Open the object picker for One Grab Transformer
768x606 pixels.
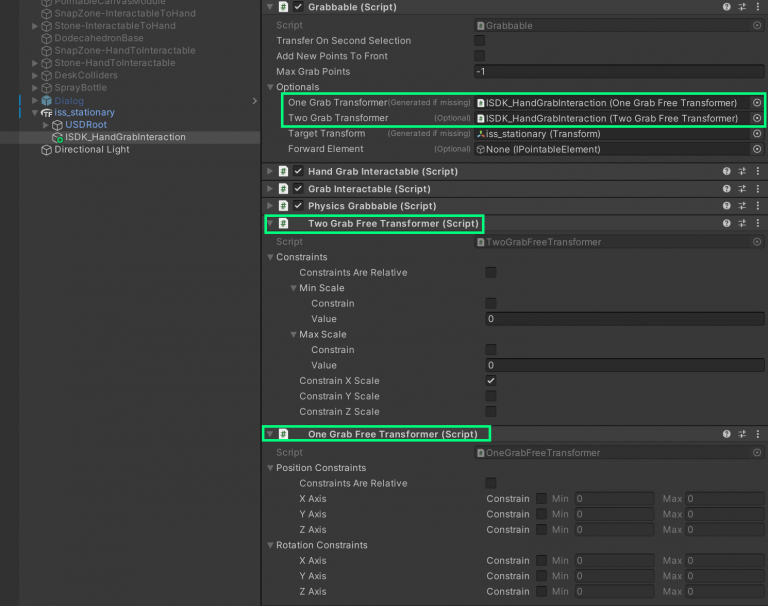tap(757, 103)
